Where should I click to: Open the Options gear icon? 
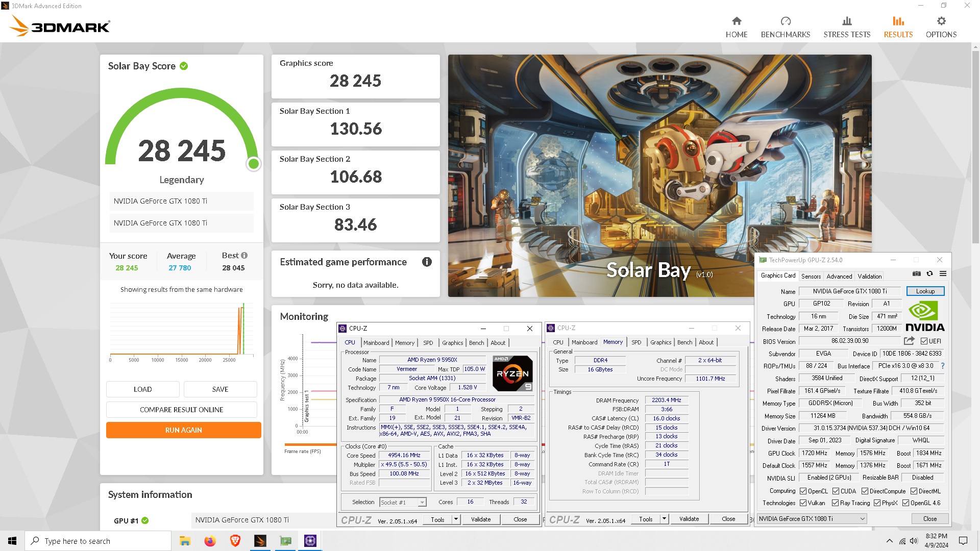[941, 21]
